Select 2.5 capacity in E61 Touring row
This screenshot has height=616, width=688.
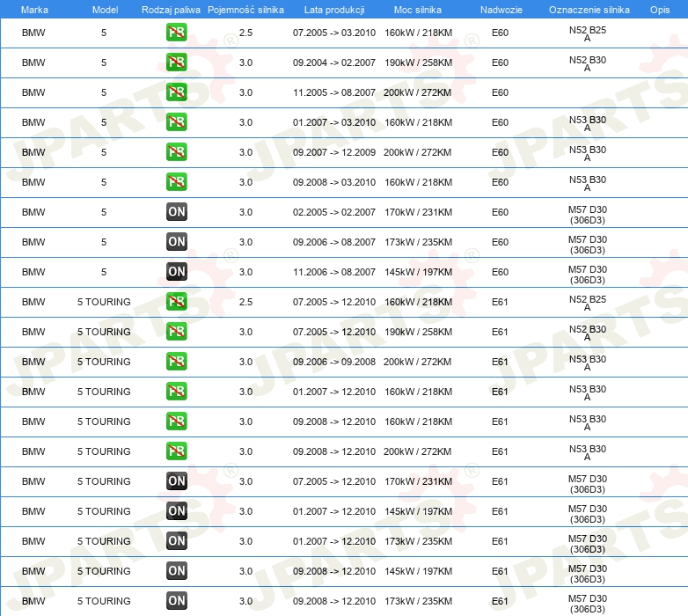pos(245,302)
